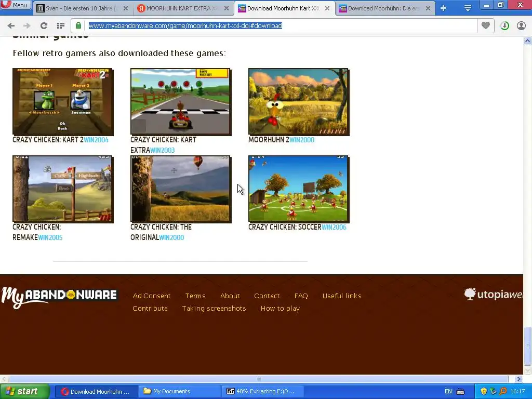Open the Windows start button
532x399 pixels.
point(25,392)
